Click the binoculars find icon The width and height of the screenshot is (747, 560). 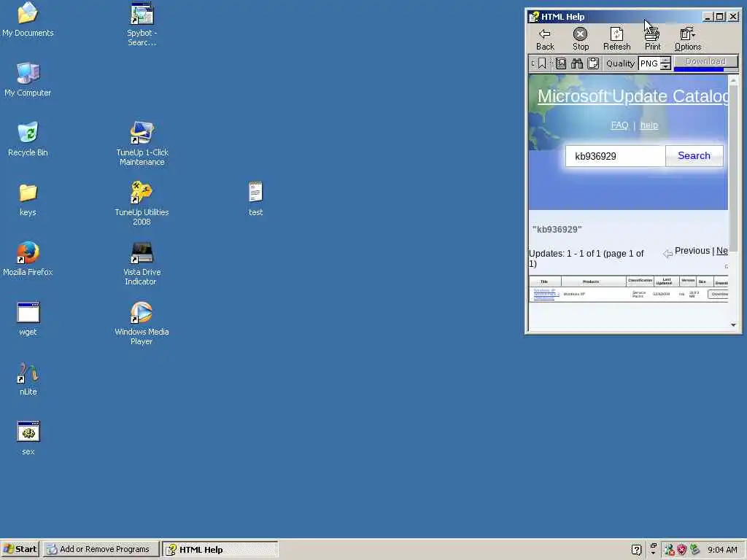pyautogui.click(x=577, y=63)
